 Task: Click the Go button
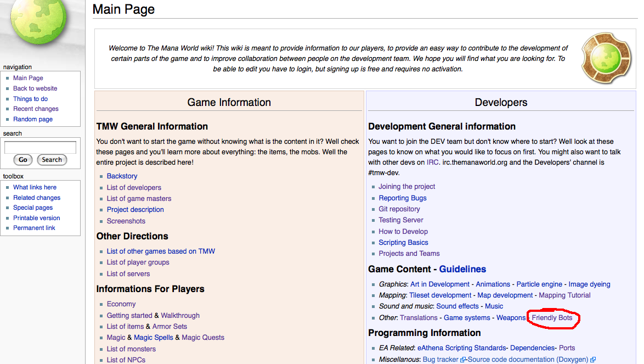23,160
